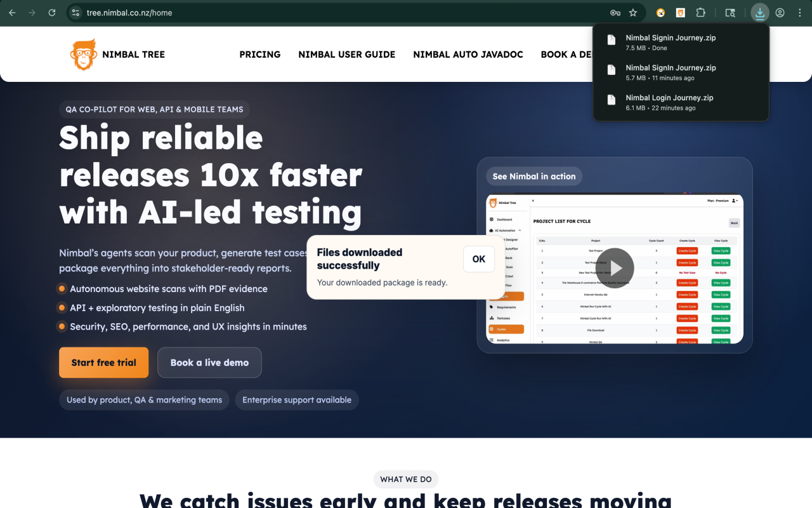This screenshot has width=812, height=508.
Task: Click 'Your downloaded package is ready.' message
Action: [x=382, y=283]
